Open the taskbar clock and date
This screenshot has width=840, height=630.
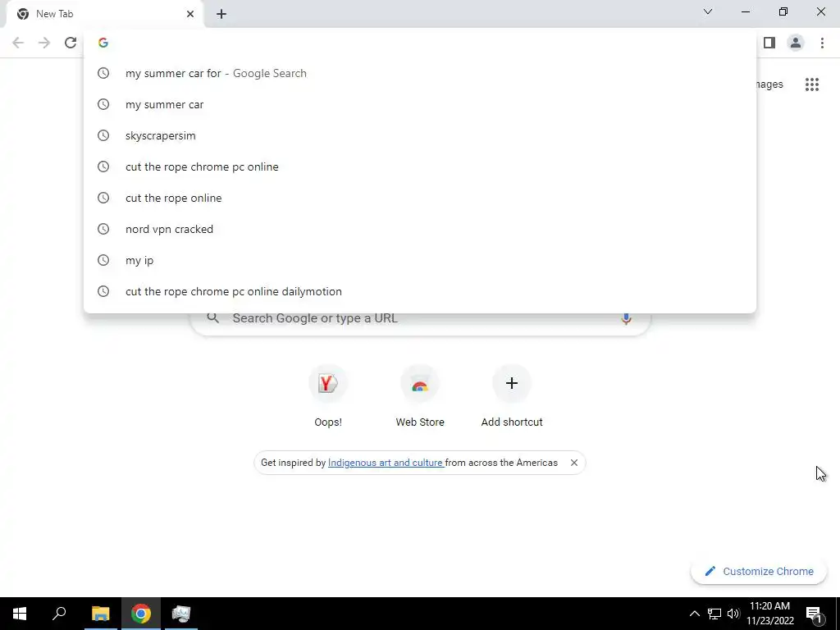tap(770, 614)
